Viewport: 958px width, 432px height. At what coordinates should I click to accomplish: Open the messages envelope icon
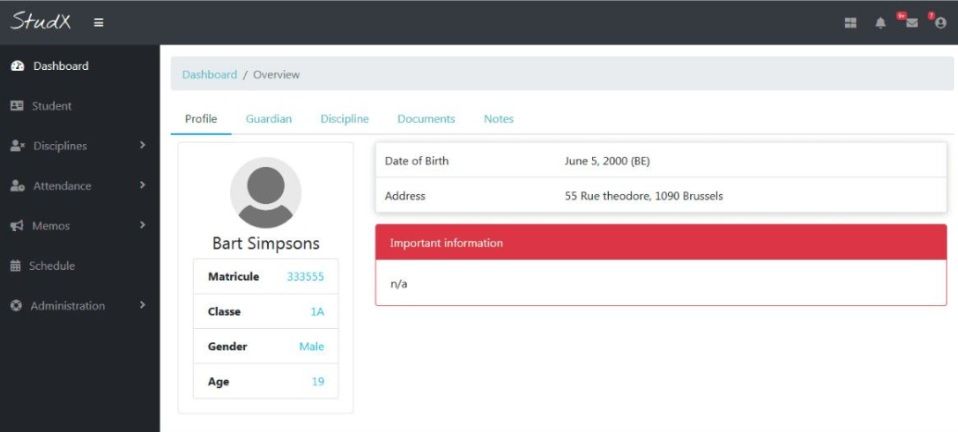[912, 23]
